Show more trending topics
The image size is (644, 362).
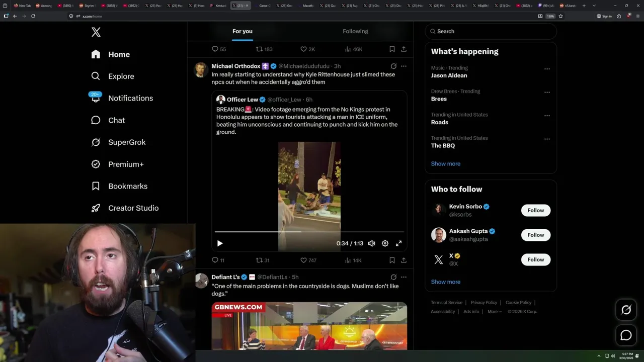tap(446, 163)
